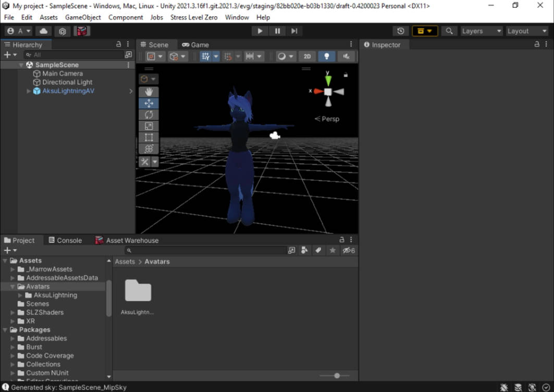
Task: Step forward one frame
Action: tap(294, 31)
